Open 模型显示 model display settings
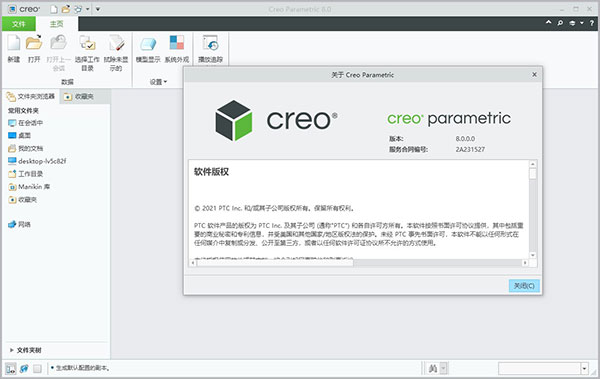Viewport: 600px width, 379px height. [148, 43]
